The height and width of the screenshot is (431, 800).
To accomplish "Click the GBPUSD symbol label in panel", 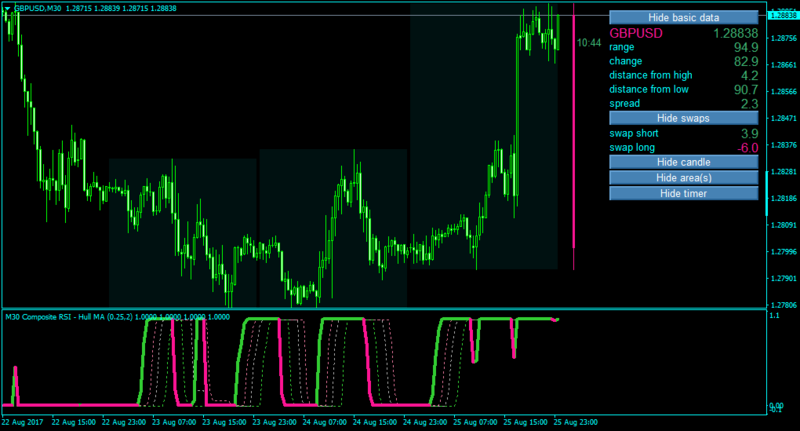I will pyautogui.click(x=636, y=34).
